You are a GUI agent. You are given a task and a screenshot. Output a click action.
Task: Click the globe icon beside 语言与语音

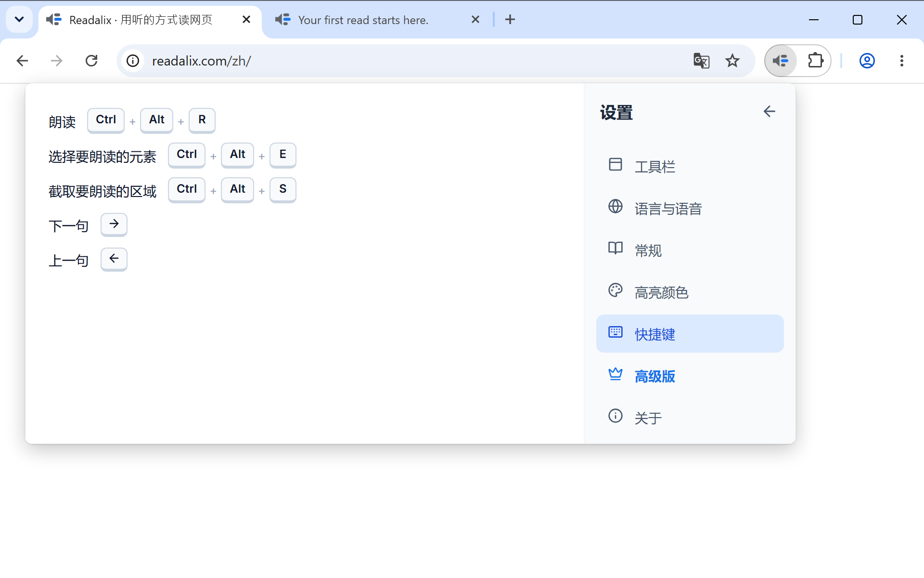click(616, 206)
